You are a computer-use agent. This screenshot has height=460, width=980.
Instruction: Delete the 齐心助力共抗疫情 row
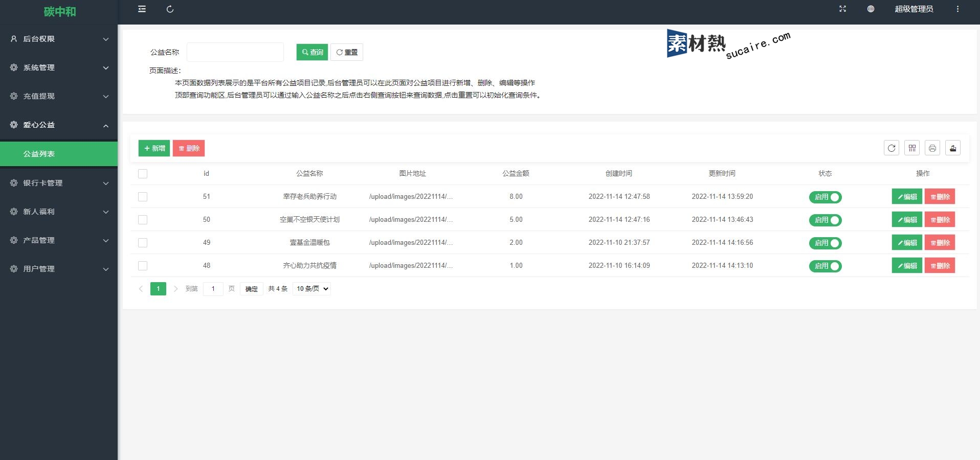click(940, 266)
